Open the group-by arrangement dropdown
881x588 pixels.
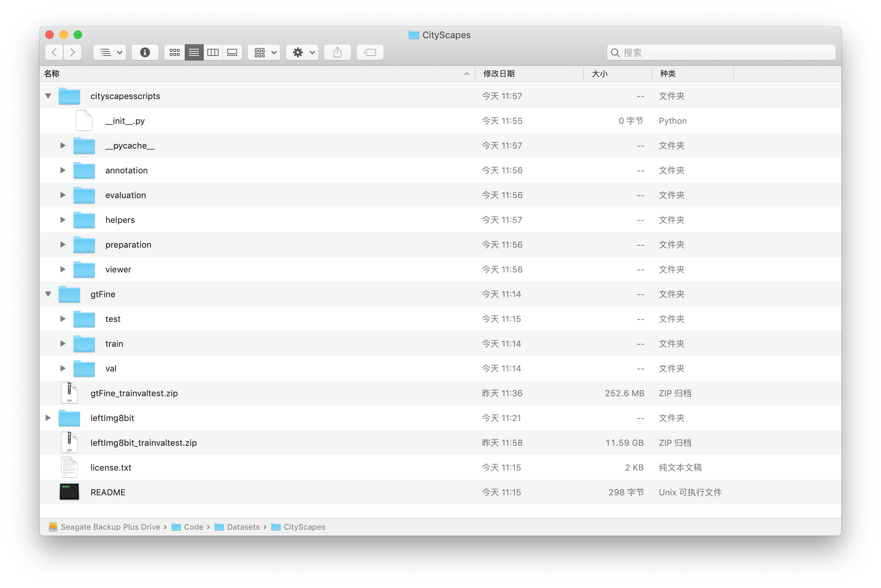(x=264, y=52)
